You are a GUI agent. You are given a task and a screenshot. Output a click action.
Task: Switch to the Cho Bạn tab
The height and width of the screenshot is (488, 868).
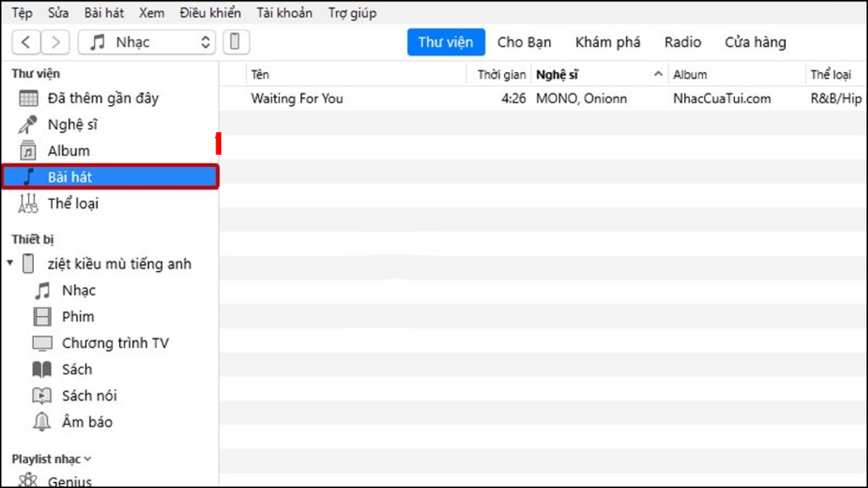tap(524, 42)
